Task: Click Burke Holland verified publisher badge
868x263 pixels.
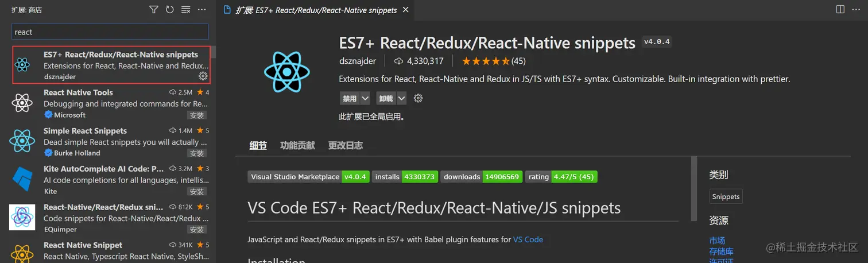Action: coord(48,153)
